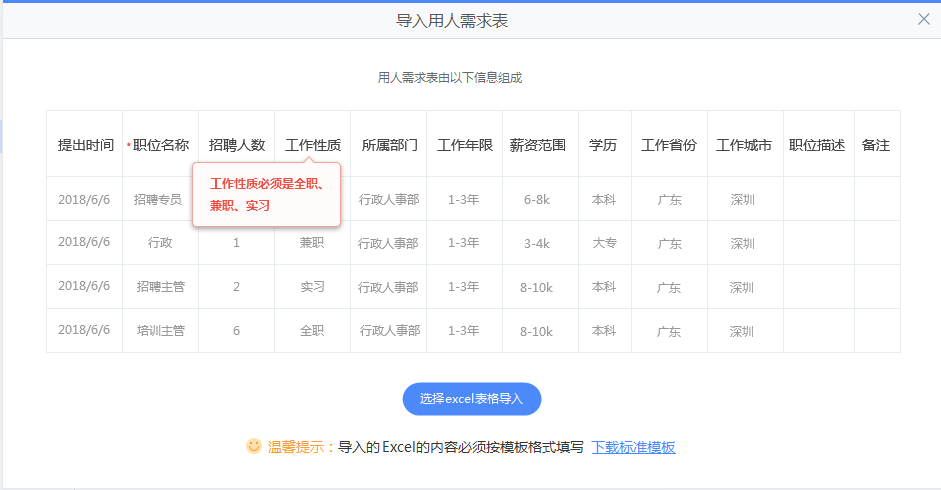
Task: Click the 所属部门 column header
Action: pyautogui.click(x=389, y=145)
